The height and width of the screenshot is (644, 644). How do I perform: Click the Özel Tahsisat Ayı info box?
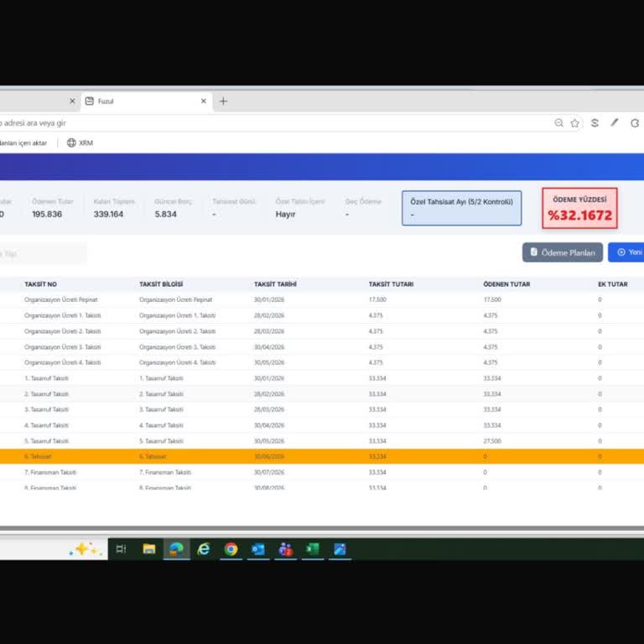click(x=462, y=208)
